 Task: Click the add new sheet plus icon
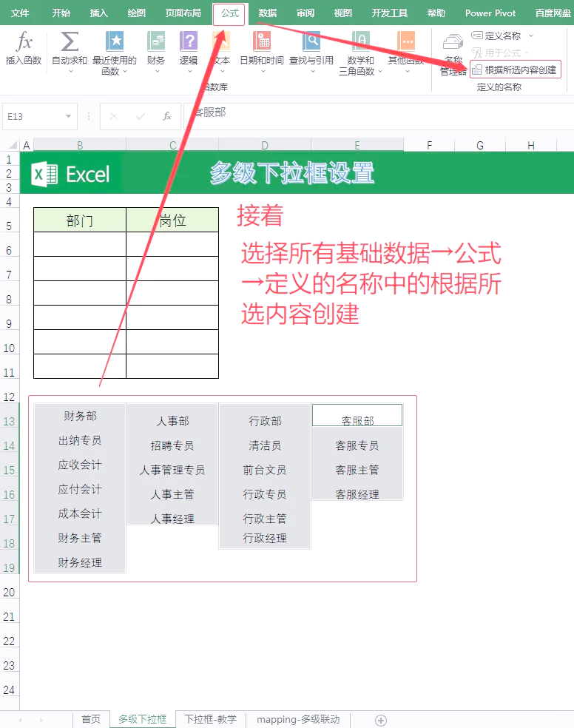[x=381, y=720]
